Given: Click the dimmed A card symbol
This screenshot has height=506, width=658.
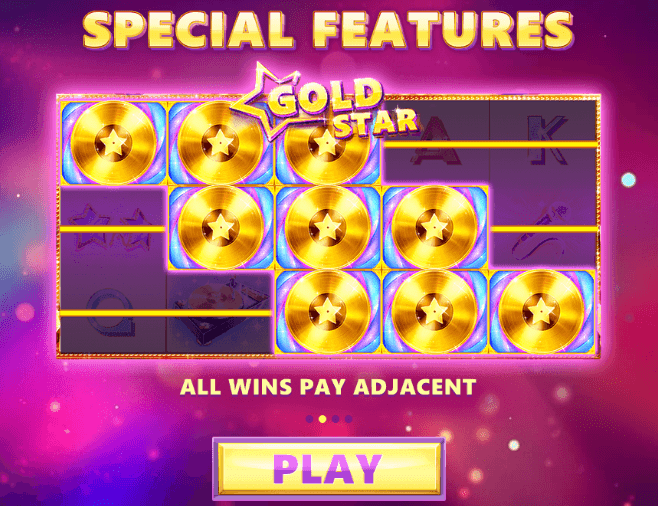Looking at the screenshot, I should 436,142.
